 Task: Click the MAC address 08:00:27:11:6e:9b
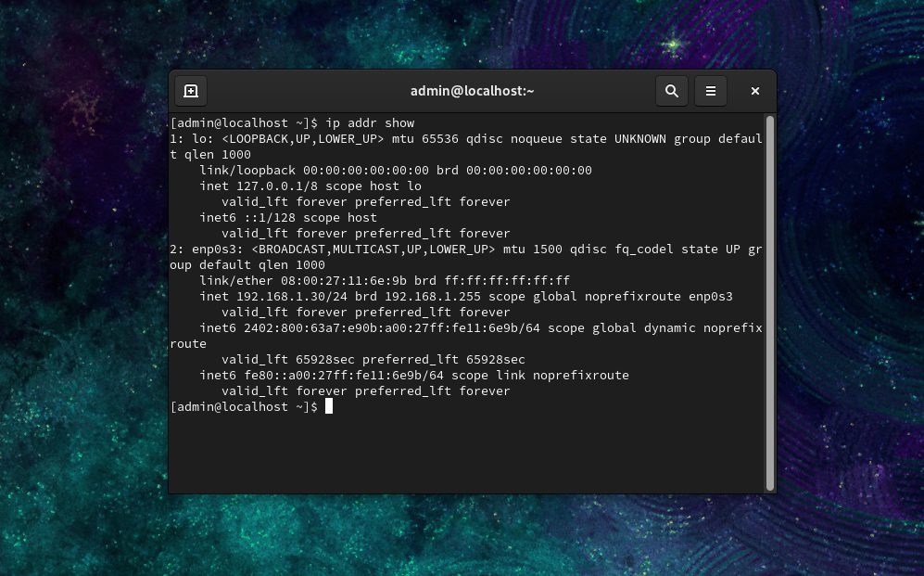tap(344, 281)
